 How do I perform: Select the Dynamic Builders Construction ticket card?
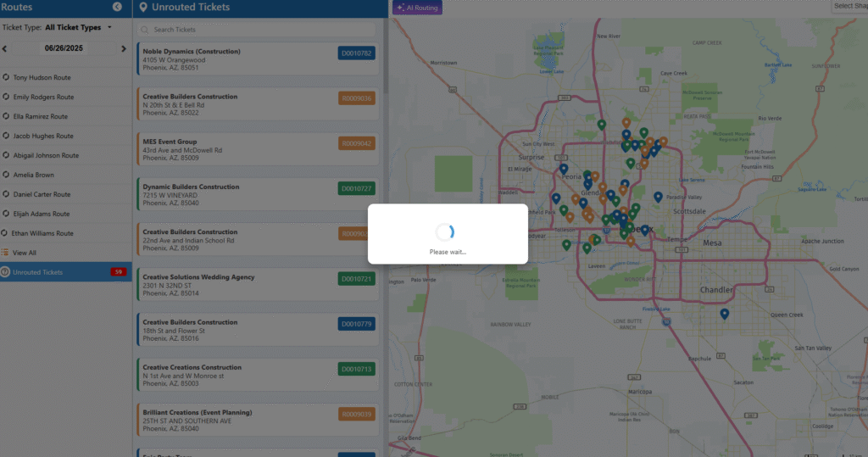tap(258, 194)
